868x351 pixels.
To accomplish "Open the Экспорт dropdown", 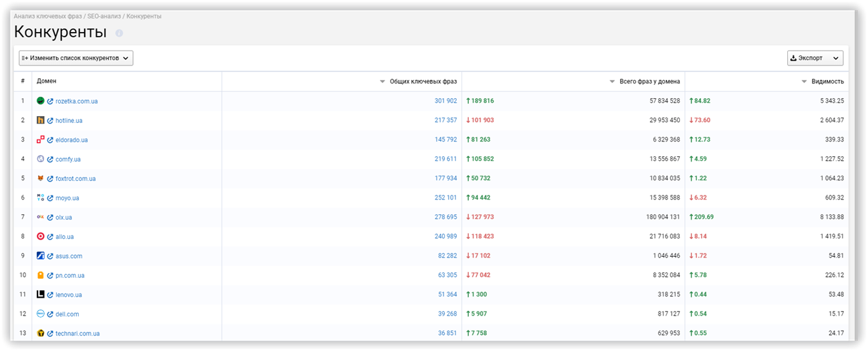I will pyautogui.click(x=815, y=58).
